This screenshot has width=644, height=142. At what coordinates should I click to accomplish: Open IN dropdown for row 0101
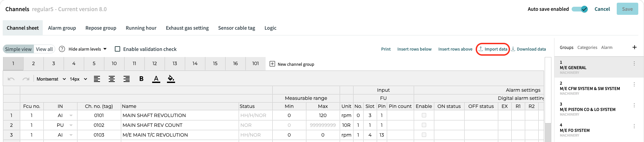tap(71, 115)
